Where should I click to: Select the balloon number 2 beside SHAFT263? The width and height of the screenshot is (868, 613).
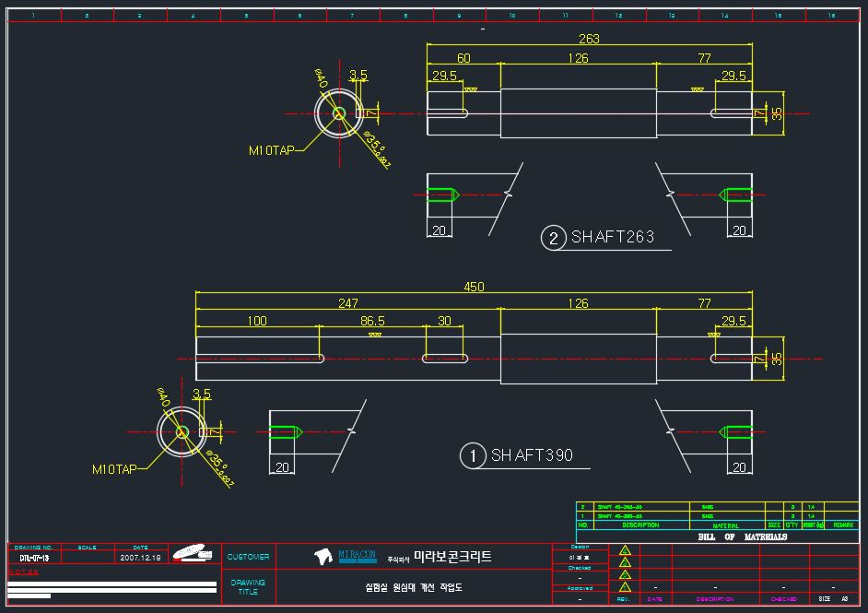553,238
